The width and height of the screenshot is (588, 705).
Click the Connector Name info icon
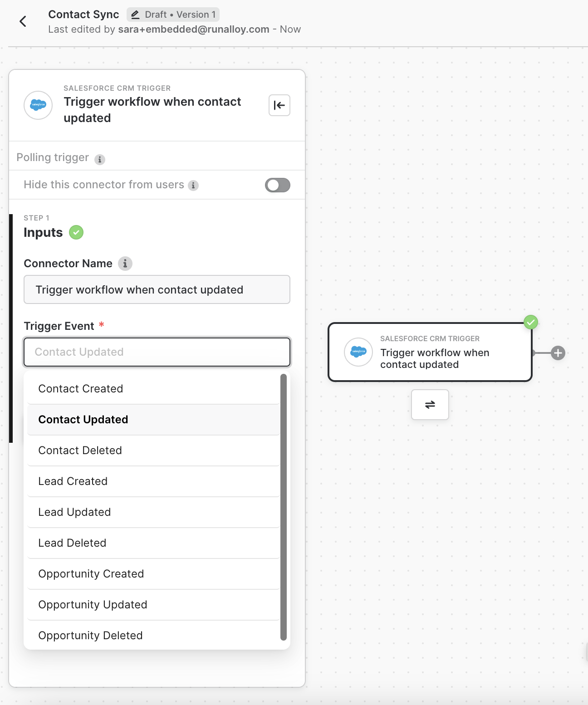click(125, 264)
